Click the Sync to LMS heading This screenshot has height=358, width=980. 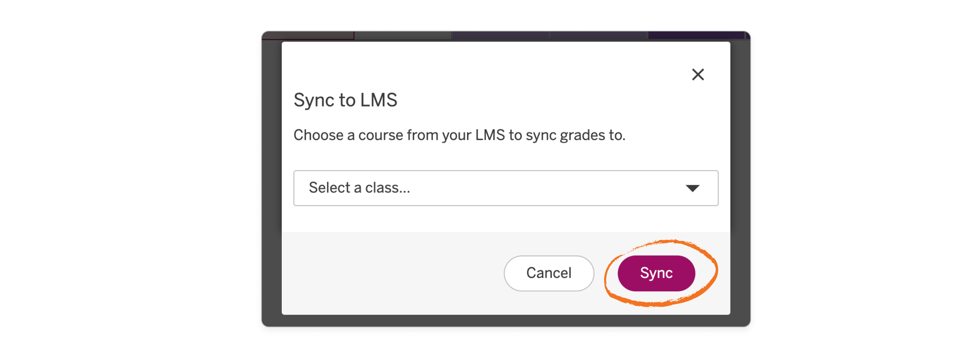tap(345, 100)
